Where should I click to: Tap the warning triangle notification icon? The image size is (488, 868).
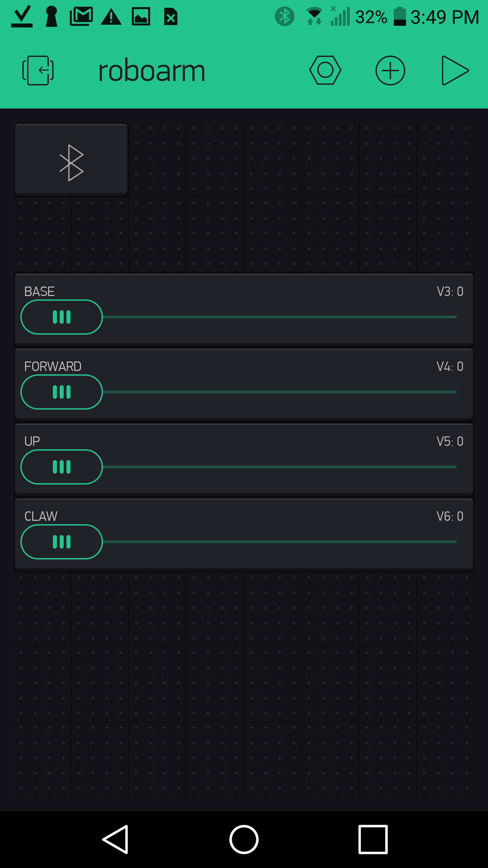(111, 17)
